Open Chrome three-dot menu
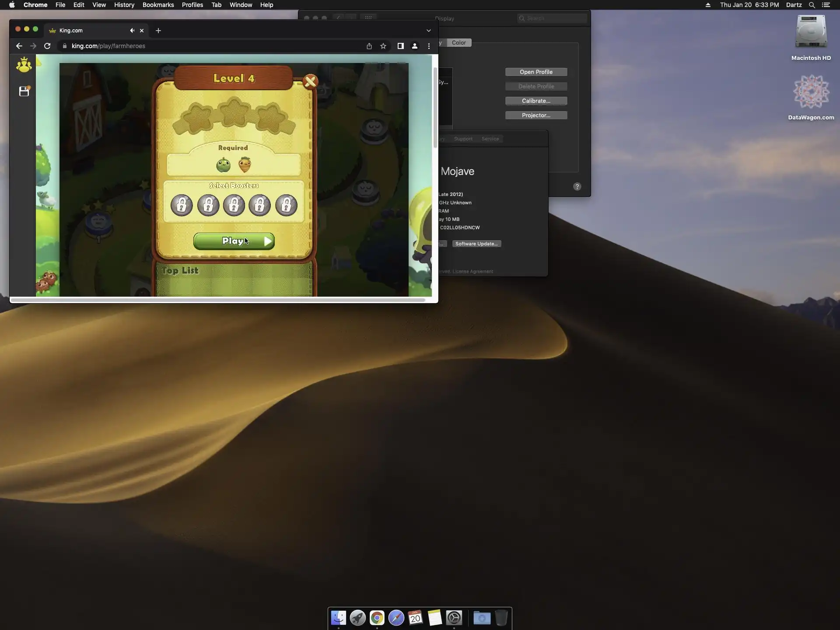 tap(429, 46)
